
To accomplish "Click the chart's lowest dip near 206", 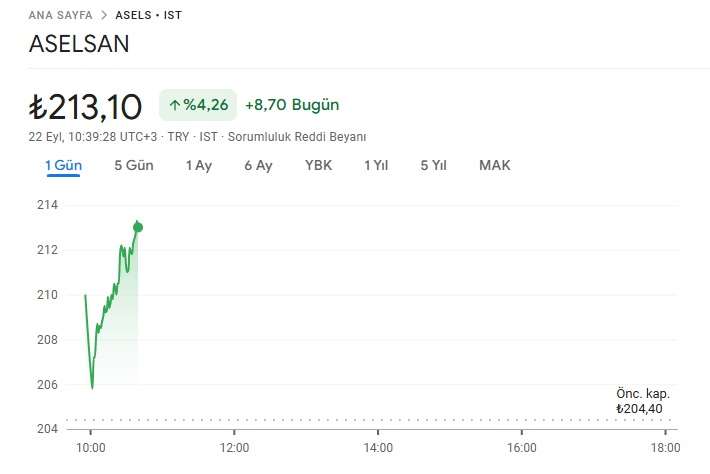I will (x=92, y=388).
